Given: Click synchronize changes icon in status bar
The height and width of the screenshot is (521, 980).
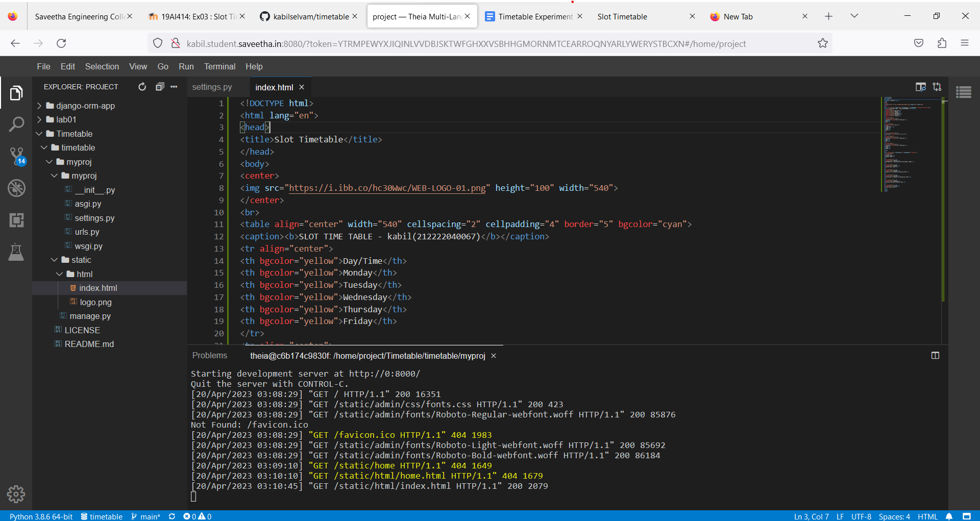Looking at the screenshot, I should pyautogui.click(x=172, y=516).
